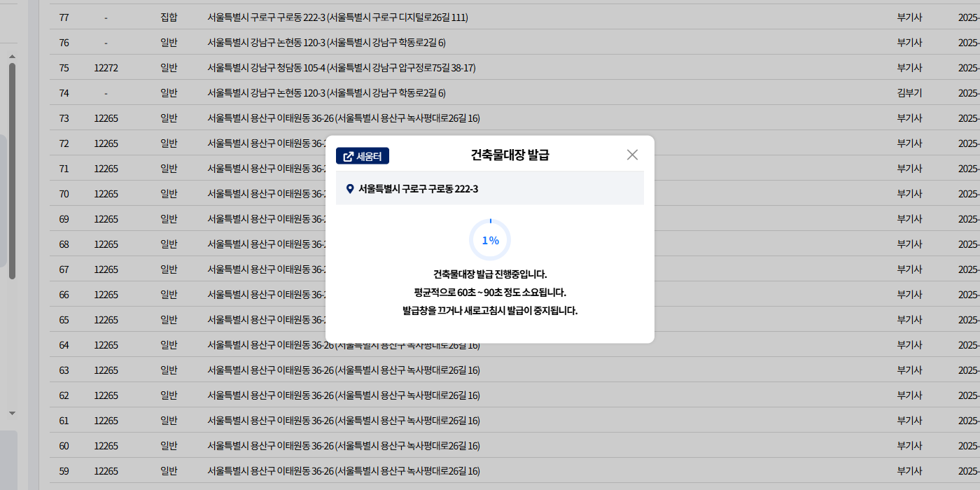This screenshot has width=980, height=490.
Task: Select row number 73 in the list
Action: (x=64, y=118)
